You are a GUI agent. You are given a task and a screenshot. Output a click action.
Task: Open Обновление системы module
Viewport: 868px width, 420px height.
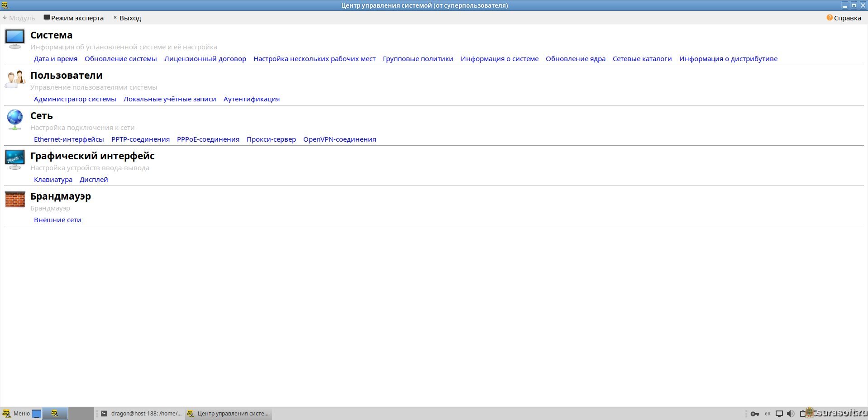pyautogui.click(x=121, y=59)
